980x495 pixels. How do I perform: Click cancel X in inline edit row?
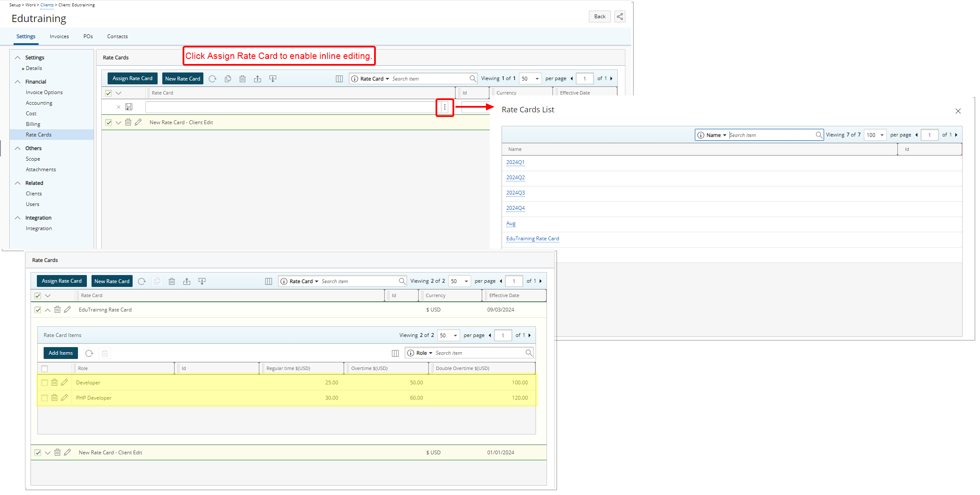pyautogui.click(x=119, y=107)
